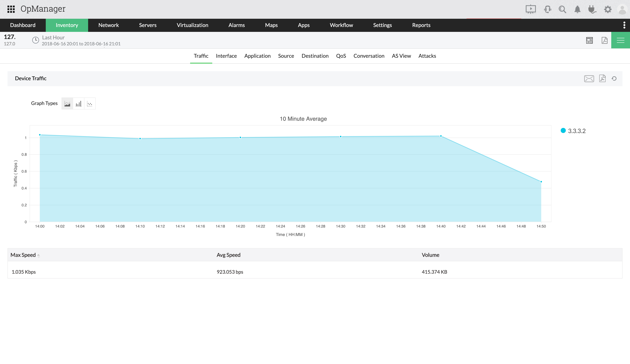
Task: Open the apps grid launcher icon
Action: click(x=11, y=9)
